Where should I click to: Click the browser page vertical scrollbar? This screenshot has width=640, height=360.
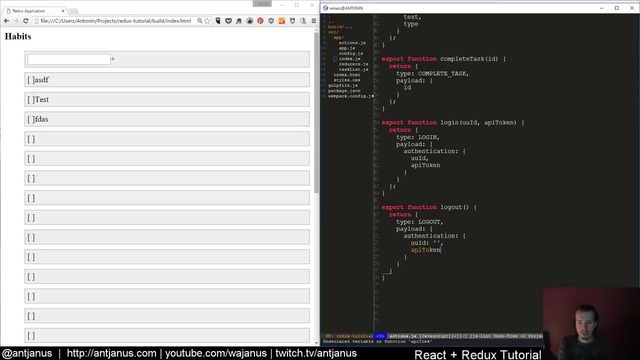pyautogui.click(x=316, y=112)
